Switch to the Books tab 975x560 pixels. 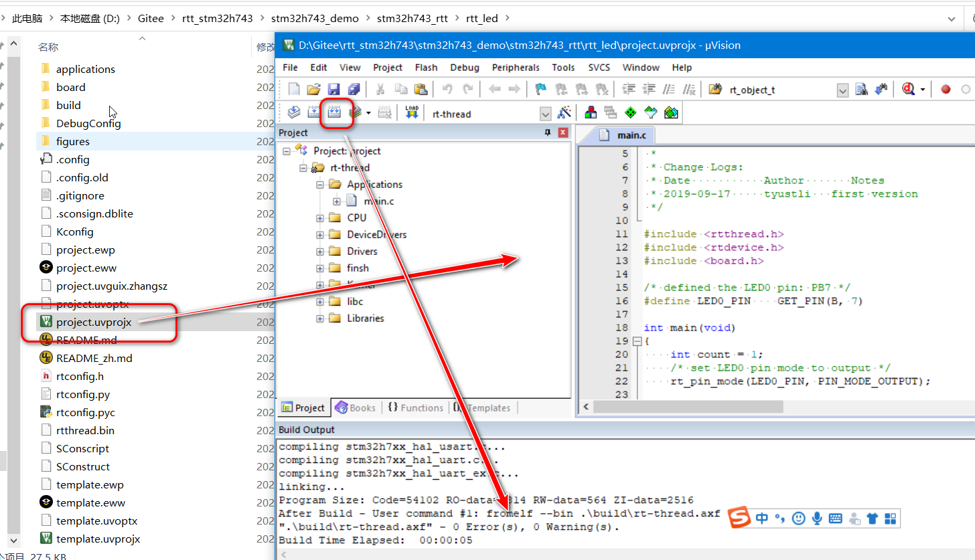355,407
